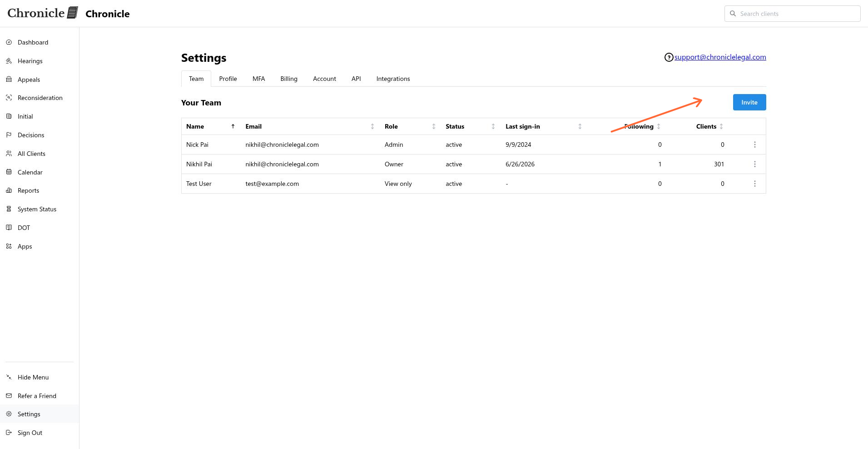Focus the Search clients field
Screen dimensions: 868x449
click(x=792, y=14)
